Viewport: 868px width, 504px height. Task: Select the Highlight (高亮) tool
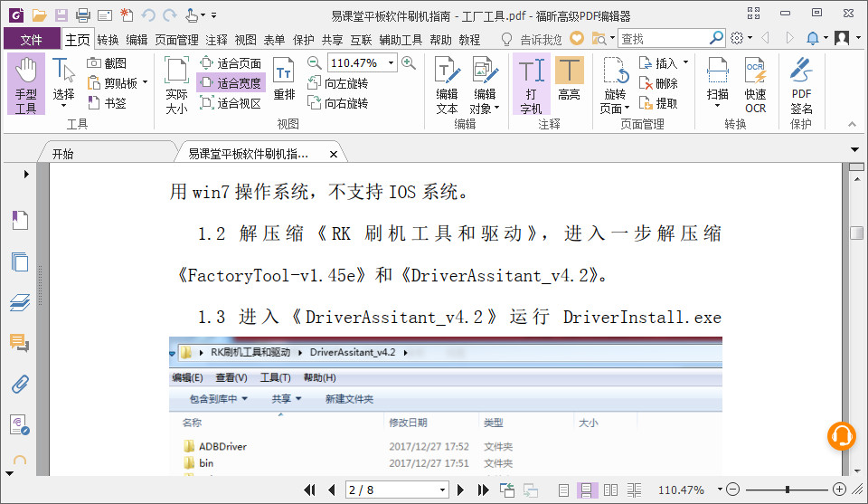coord(569,79)
